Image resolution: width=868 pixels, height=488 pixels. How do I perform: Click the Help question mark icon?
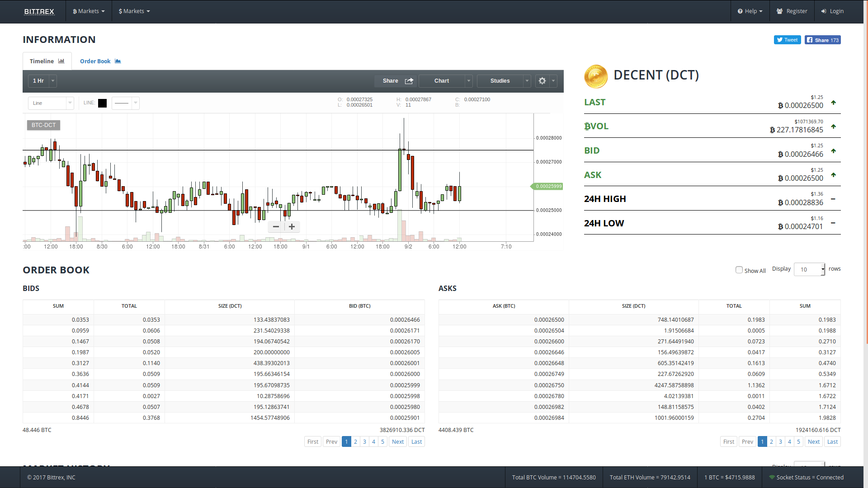tap(740, 11)
